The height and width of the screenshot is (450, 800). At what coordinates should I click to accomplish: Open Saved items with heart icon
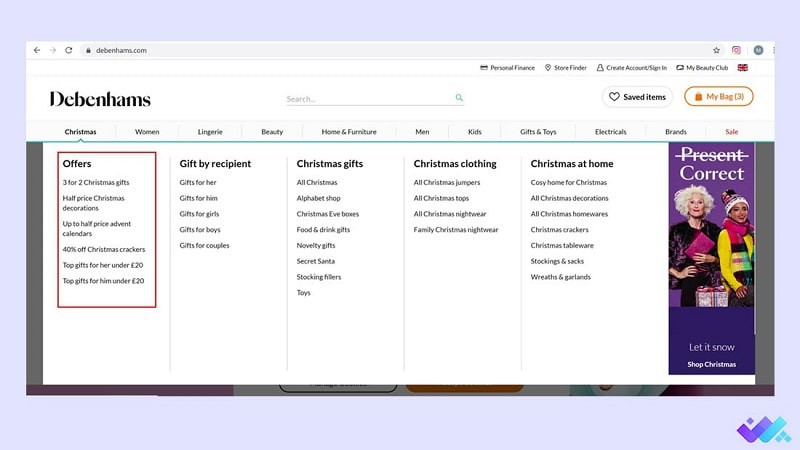coord(637,97)
